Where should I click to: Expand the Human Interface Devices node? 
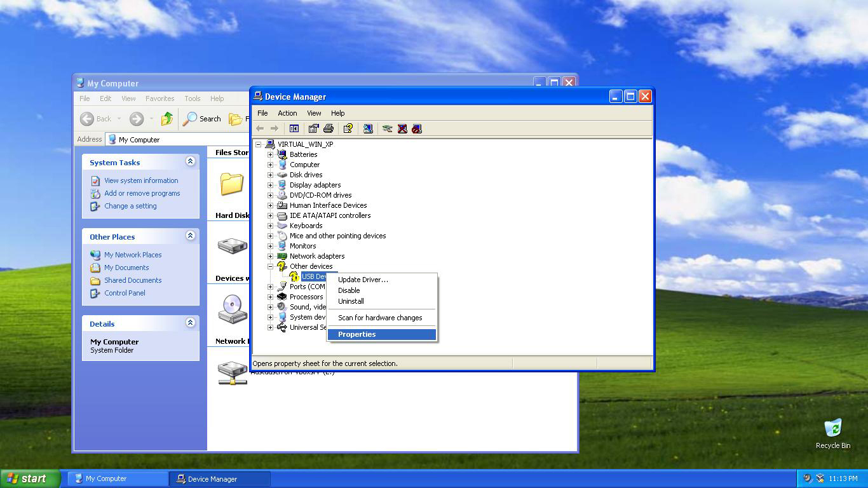[x=270, y=205]
